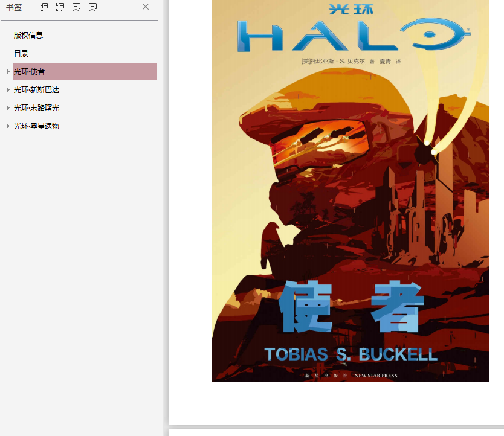Select the 光环·使者 bookmark
Image resolution: width=504 pixels, height=436 pixels.
(x=85, y=71)
